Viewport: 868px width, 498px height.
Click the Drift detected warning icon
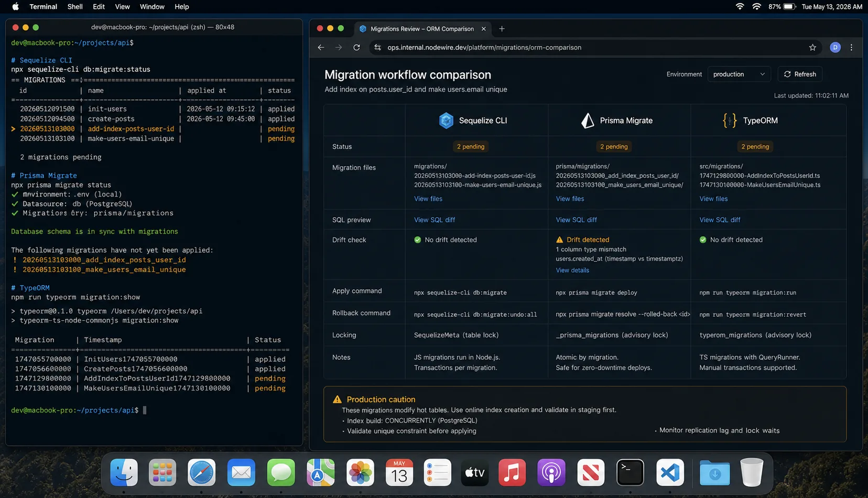pos(559,240)
